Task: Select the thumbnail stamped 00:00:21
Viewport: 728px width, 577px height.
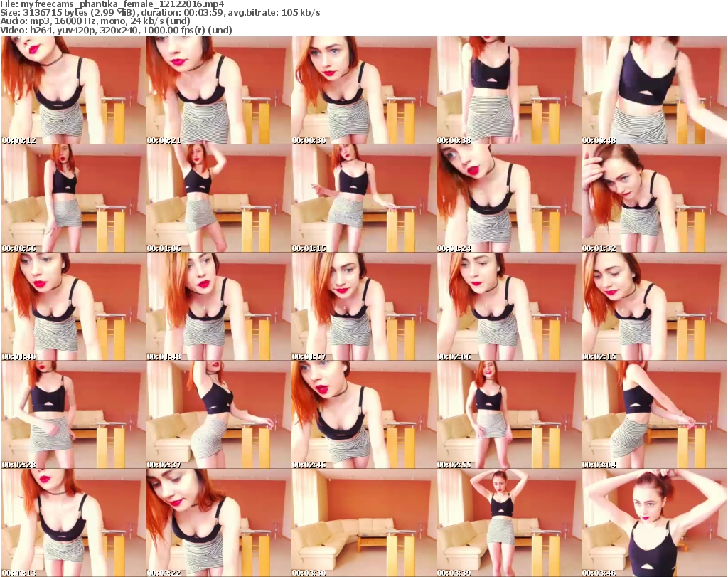Action: [219, 90]
